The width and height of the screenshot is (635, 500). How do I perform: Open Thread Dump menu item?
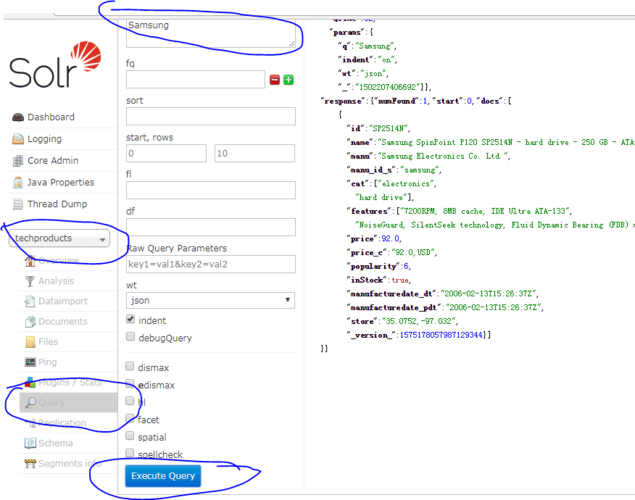57,204
